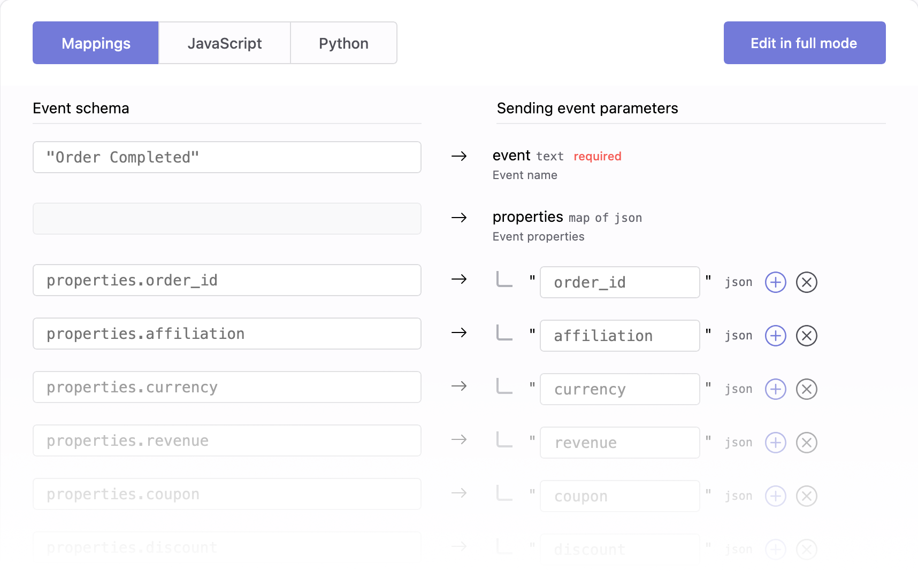This screenshot has height=588, width=918.
Task: Edit the currency parameter name box
Action: pos(619,389)
